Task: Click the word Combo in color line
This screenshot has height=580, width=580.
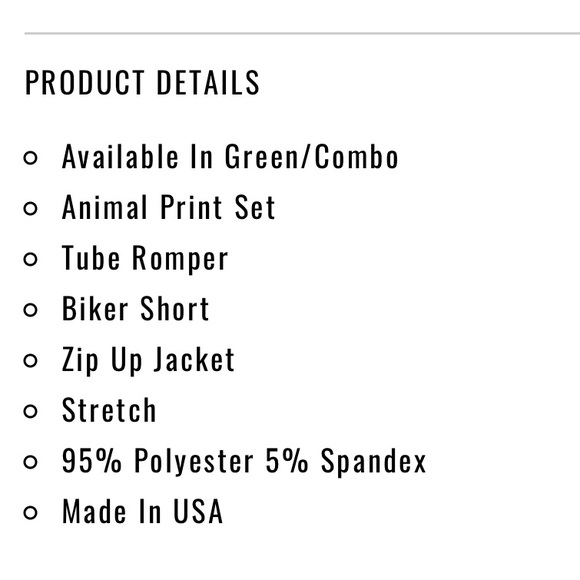Action: pyautogui.click(x=356, y=157)
